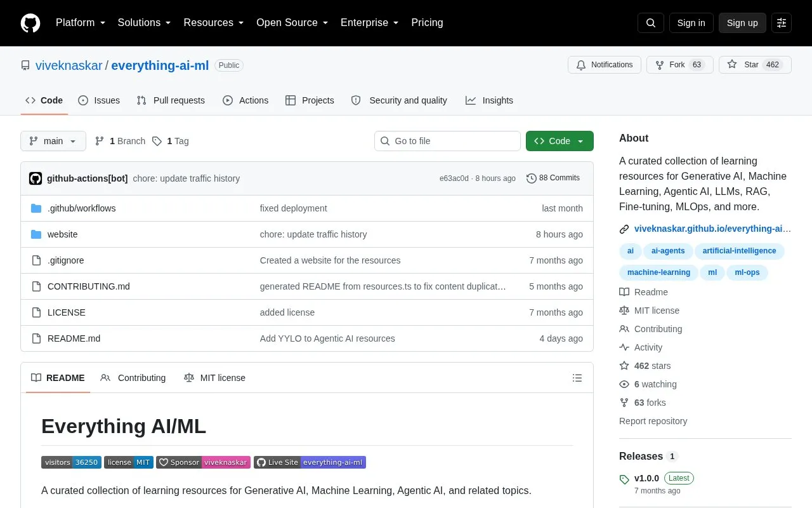This screenshot has height=508, width=812.
Task: Open the search magnifier button
Action: tap(651, 23)
